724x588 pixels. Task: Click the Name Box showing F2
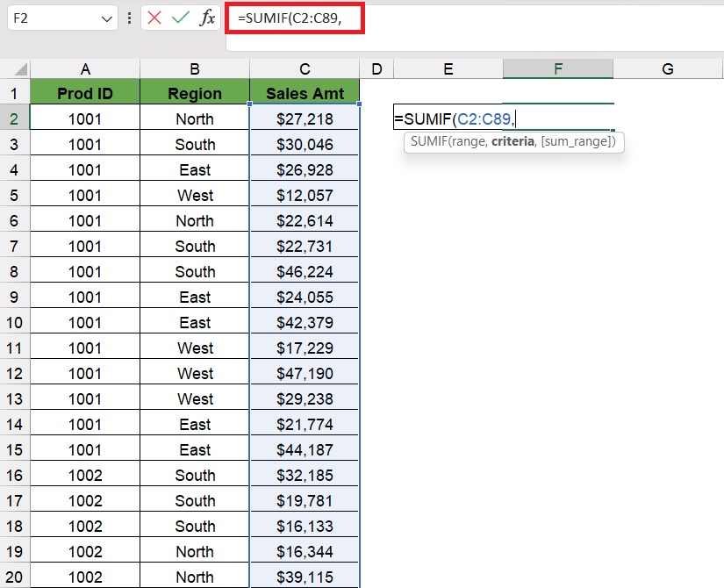pos(62,18)
